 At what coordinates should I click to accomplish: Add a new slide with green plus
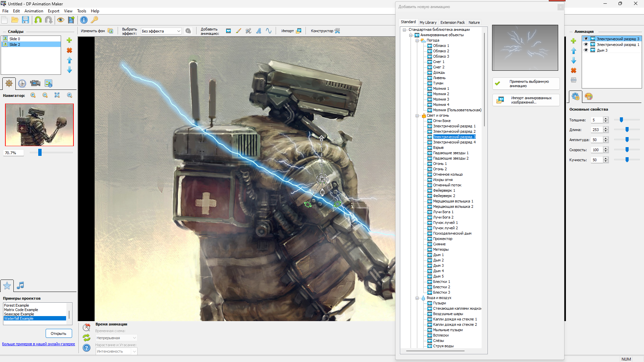69,40
